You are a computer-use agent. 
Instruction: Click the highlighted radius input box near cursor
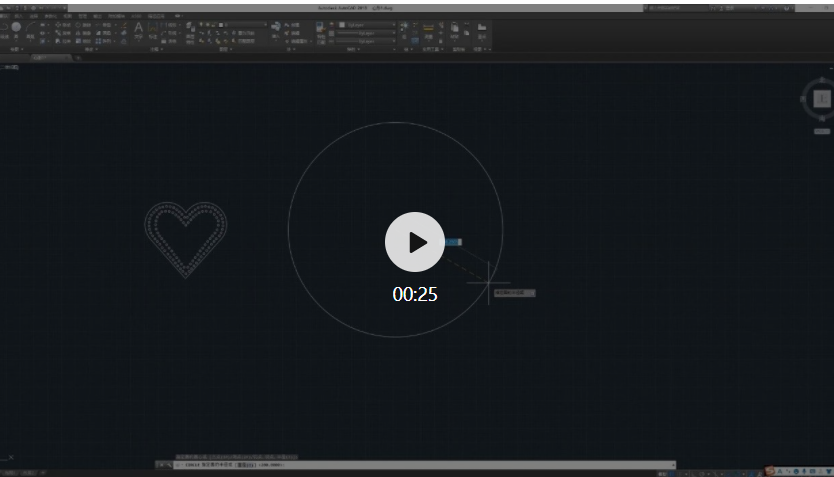453,242
